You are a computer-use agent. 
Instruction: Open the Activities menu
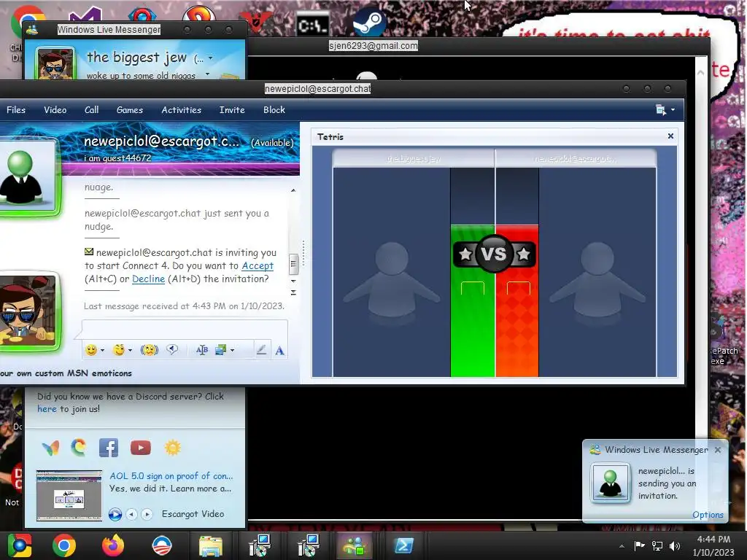181,110
